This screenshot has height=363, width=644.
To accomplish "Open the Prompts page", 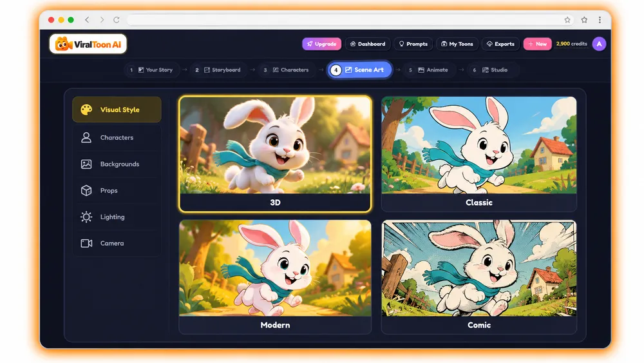I will (413, 44).
